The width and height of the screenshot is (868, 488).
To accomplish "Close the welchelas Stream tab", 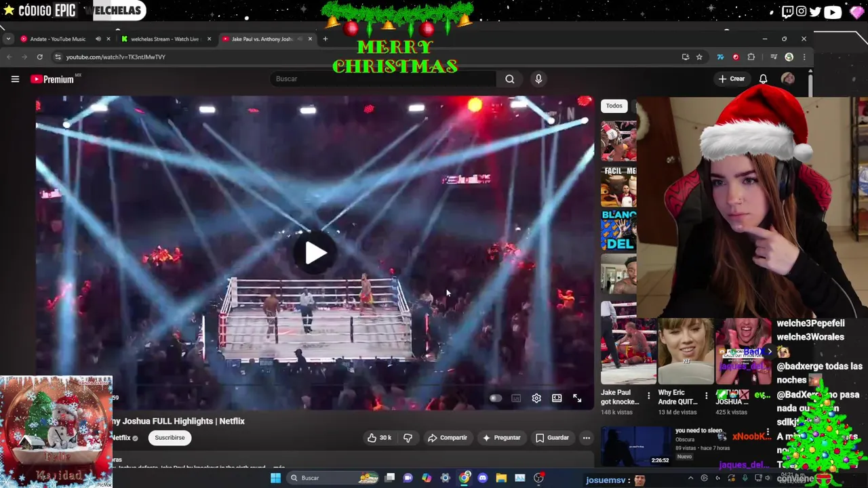I will click(209, 39).
